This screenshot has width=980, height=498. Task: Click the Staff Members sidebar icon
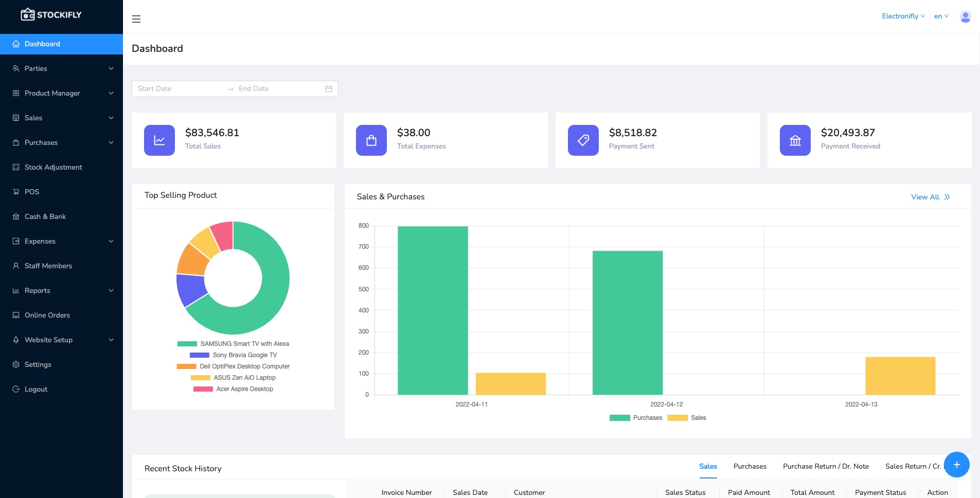[16, 266]
